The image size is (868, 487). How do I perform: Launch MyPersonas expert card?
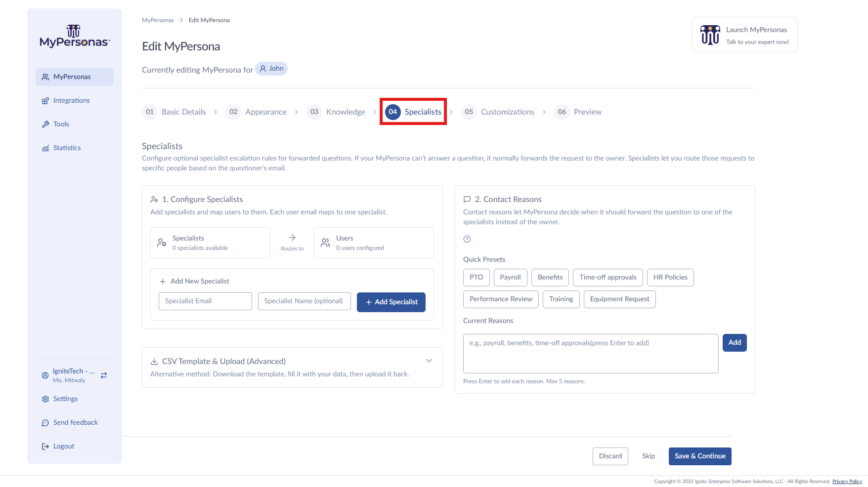point(744,35)
